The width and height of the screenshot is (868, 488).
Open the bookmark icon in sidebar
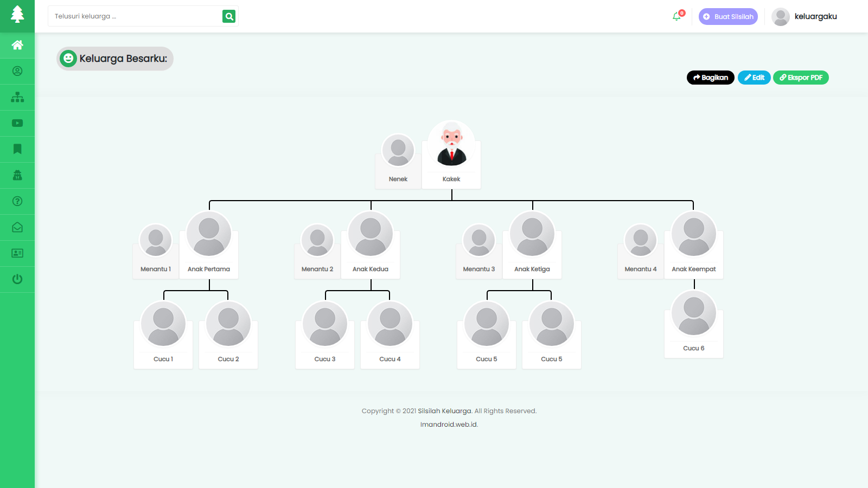point(17,149)
